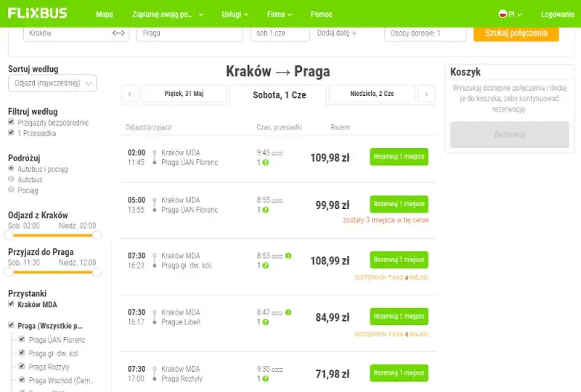
Task: Click route stops icon for 05:00 departure
Action: tap(155, 205)
